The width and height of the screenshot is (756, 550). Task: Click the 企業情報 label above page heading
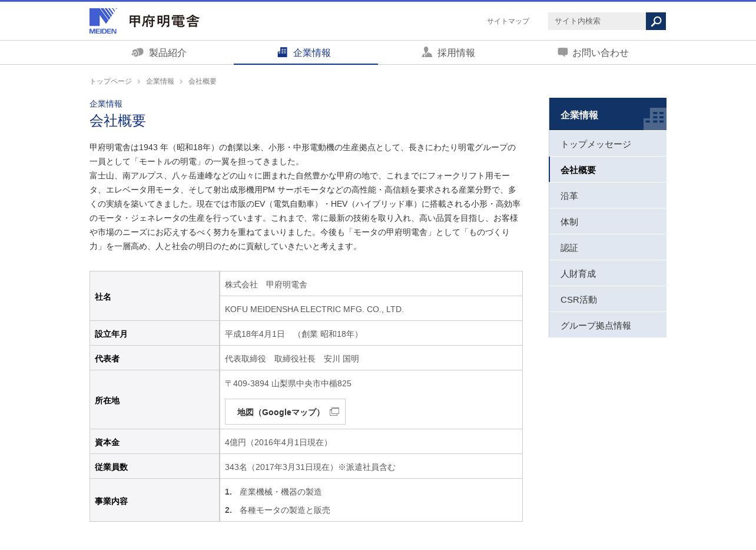[x=106, y=104]
